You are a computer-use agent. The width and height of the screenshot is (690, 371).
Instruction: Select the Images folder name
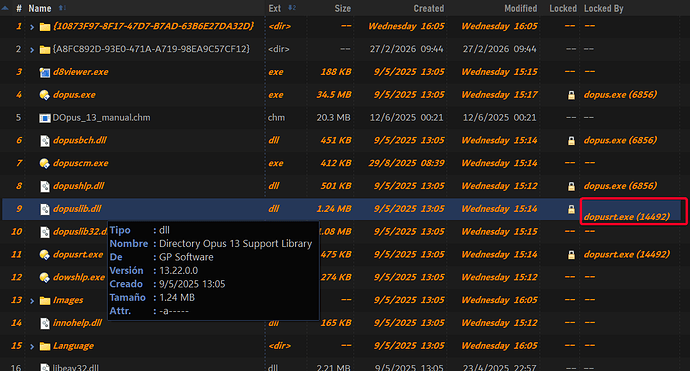[68, 300]
